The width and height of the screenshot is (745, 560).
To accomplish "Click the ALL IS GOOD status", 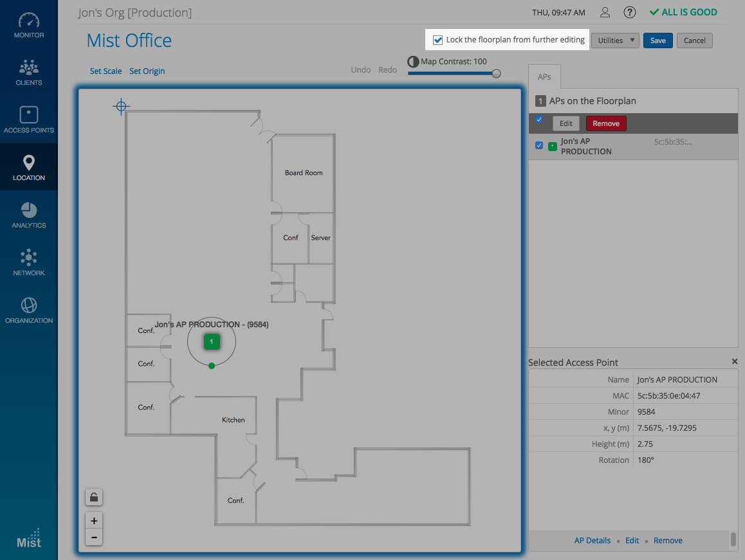I will 683,12.
